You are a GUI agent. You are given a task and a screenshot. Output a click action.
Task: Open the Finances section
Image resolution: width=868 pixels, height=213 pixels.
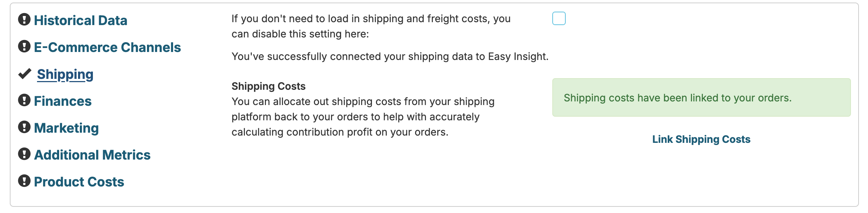tap(63, 101)
